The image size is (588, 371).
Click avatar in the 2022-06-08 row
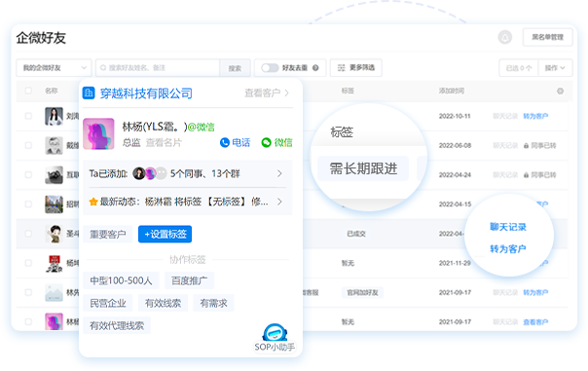tap(54, 145)
